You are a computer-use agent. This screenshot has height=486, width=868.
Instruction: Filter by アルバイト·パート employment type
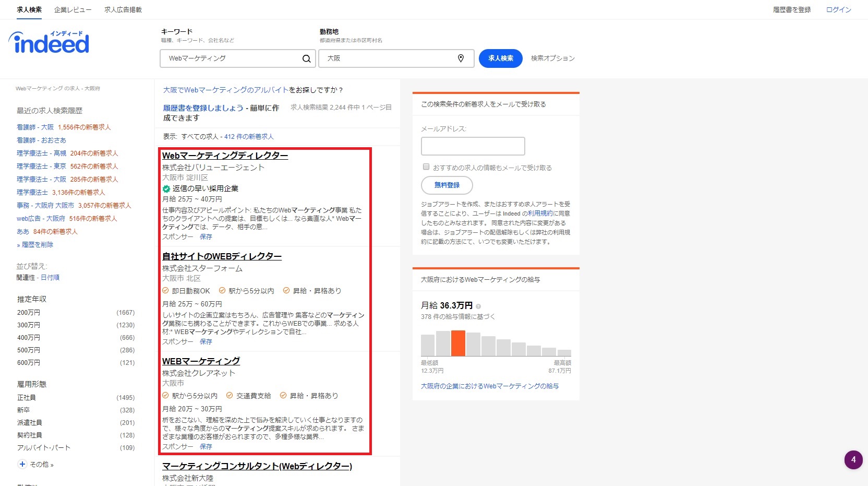(44, 448)
